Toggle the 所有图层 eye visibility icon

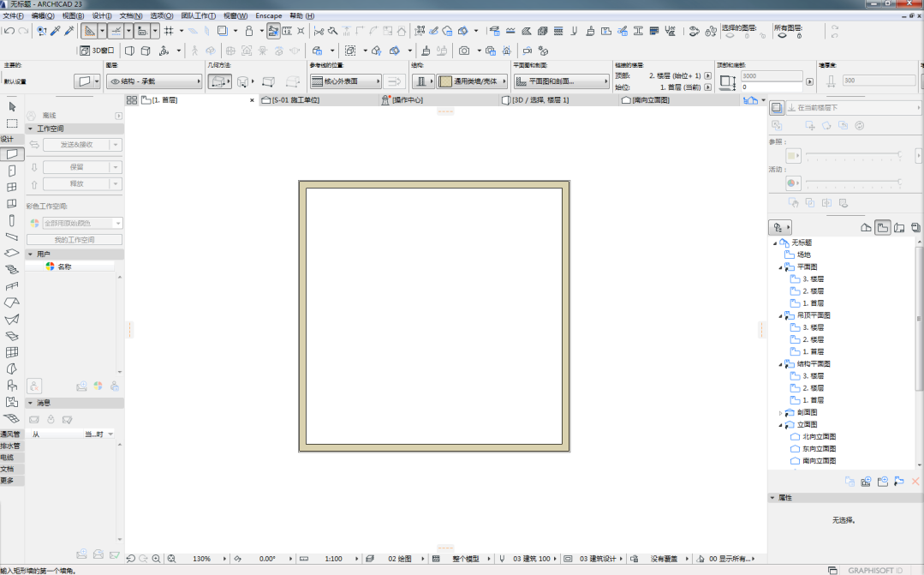(783, 35)
